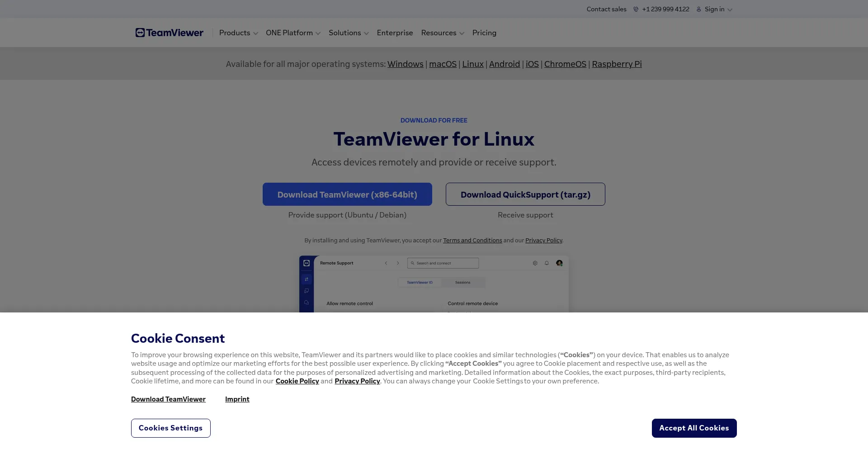The image size is (868, 449).
Task: Select iOS operating system link
Action: 532,64
